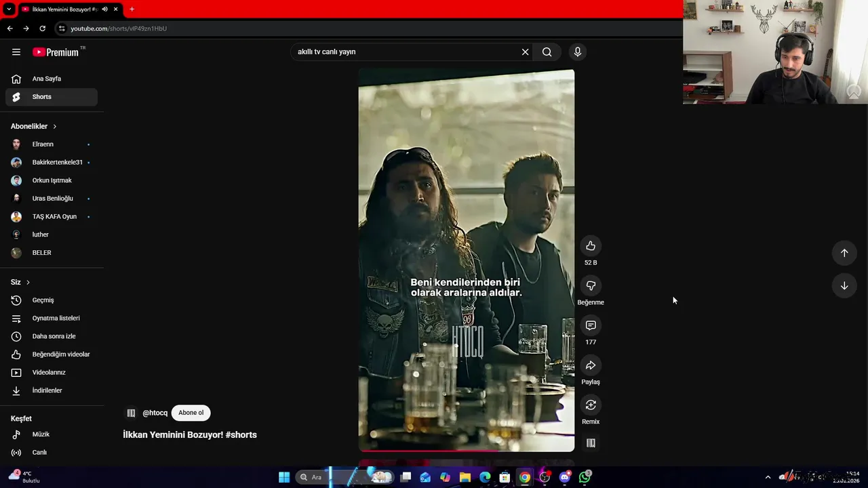This screenshot has width=868, height=488.
Task: Open Microsoft Store from the taskbar
Action: pos(505,477)
